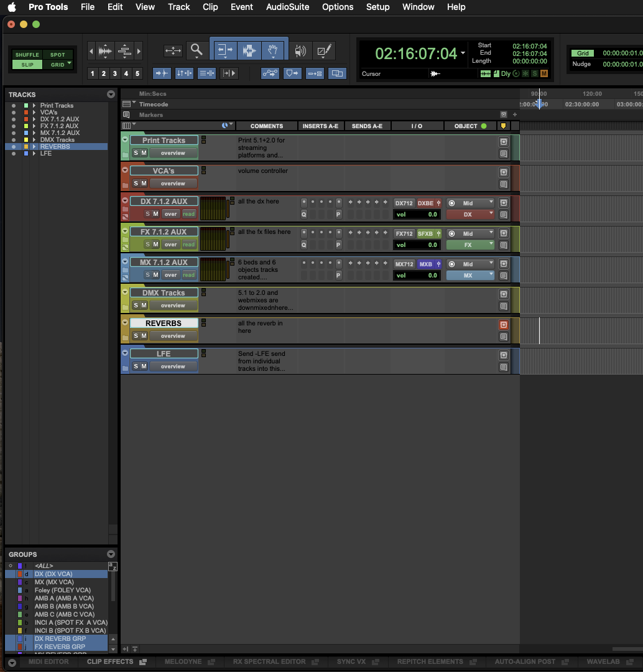
Task: Click the yellow marker column header icon
Action: pos(503,126)
